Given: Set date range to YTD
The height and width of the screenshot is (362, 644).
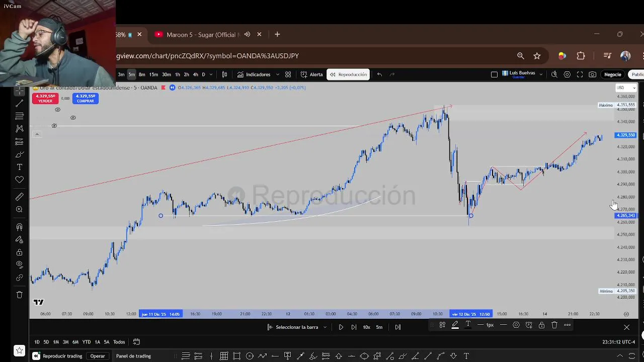Looking at the screenshot, I should click(x=87, y=342).
